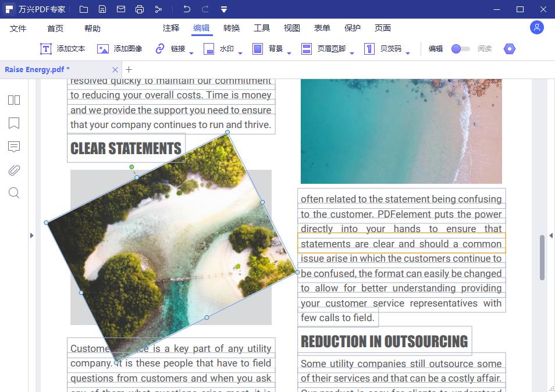Image resolution: width=555 pixels, height=392 pixels.
Task: Click the save icon in title bar
Action: 102,9
